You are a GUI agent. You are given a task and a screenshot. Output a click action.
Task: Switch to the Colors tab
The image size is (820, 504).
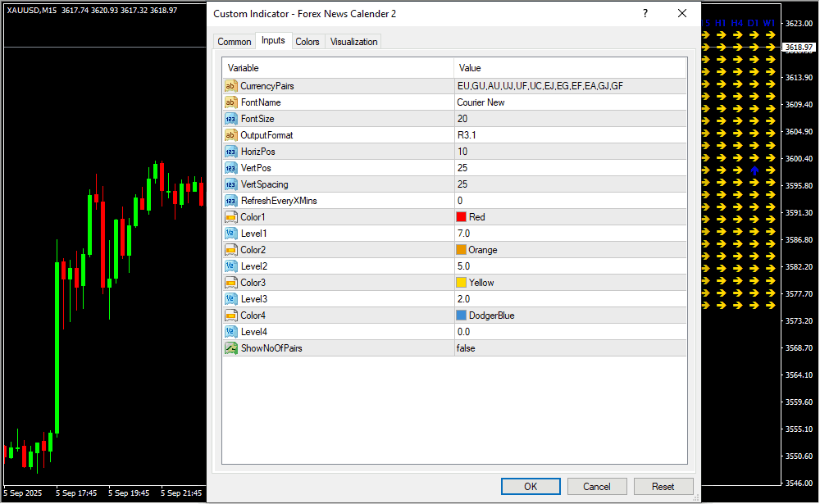tap(307, 42)
